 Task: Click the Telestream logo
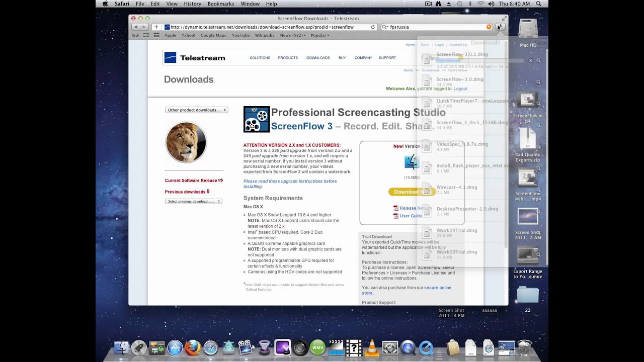(x=195, y=58)
